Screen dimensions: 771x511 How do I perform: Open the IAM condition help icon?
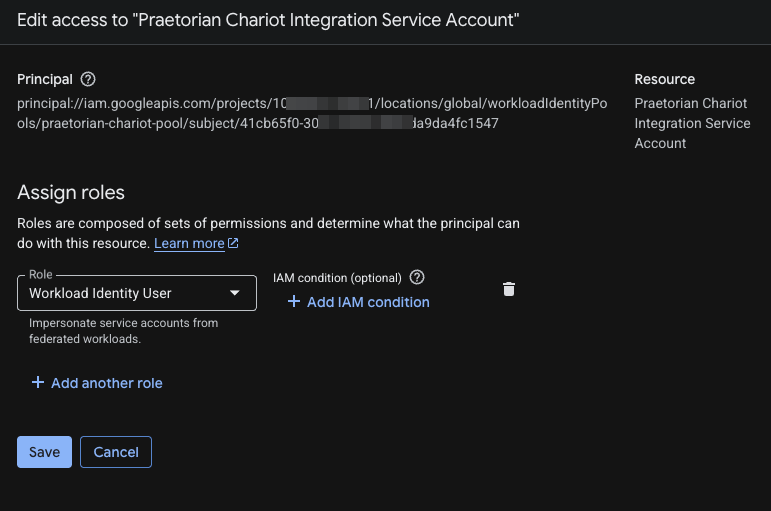point(417,277)
